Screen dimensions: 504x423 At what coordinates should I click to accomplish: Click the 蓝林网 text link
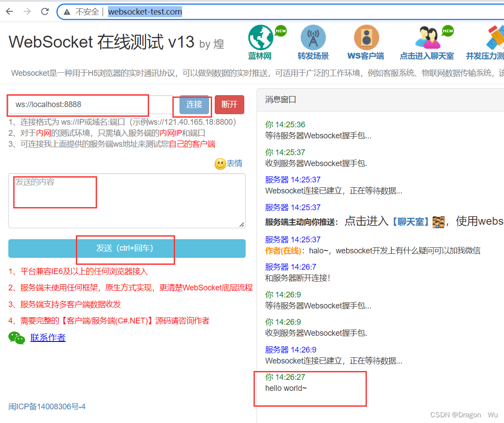260,56
